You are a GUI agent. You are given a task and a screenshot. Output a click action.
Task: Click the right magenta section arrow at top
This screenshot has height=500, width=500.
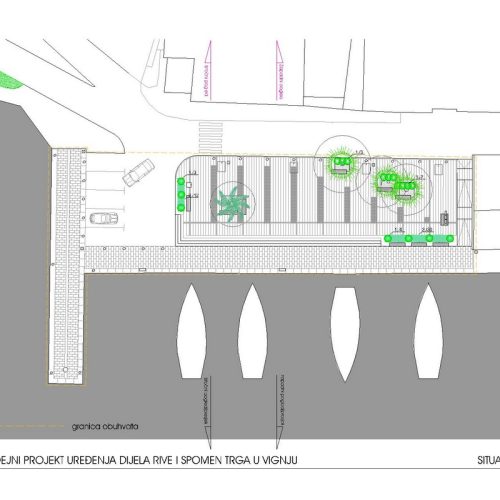point(280,70)
